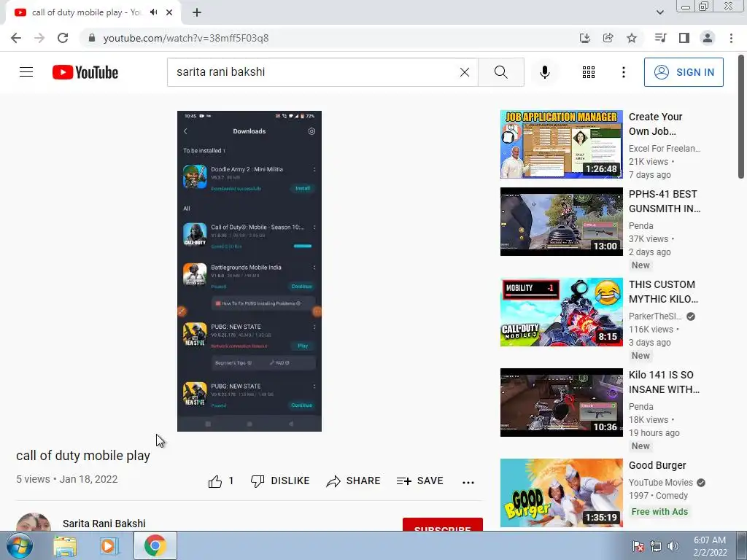Open the Chrome profile avatar
The width and height of the screenshot is (747, 560).
coord(708,38)
